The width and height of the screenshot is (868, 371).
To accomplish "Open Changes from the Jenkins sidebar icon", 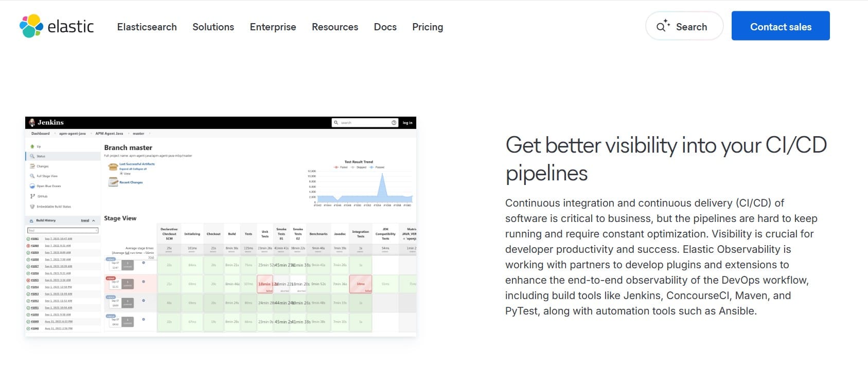I will click(32, 166).
